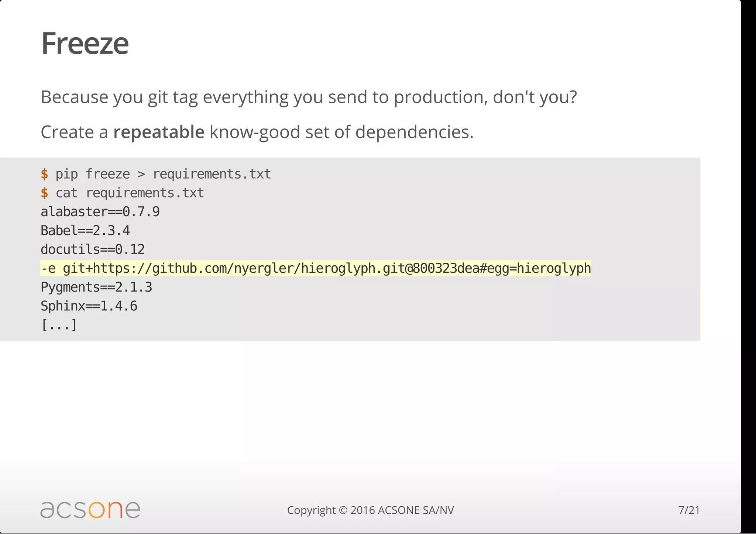Click the 'pip freeze > requirements.txt' command line

156,174
